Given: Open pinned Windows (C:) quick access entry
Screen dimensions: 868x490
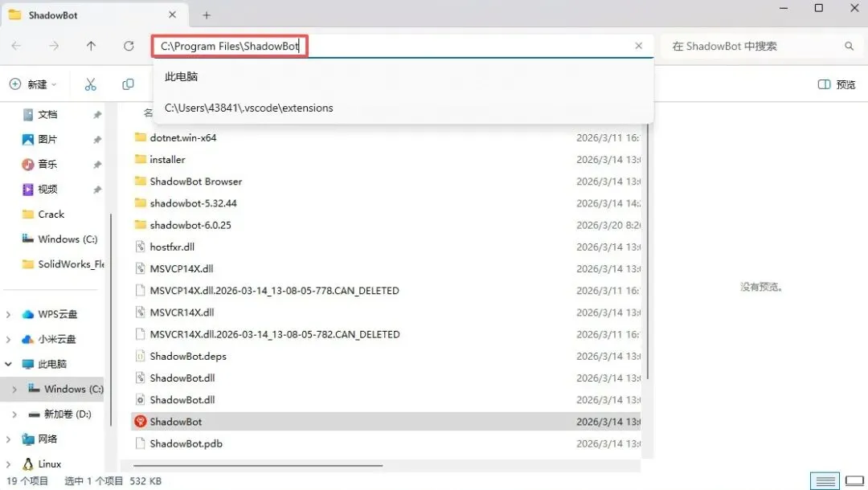Looking at the screenshot, I should 67,239.
